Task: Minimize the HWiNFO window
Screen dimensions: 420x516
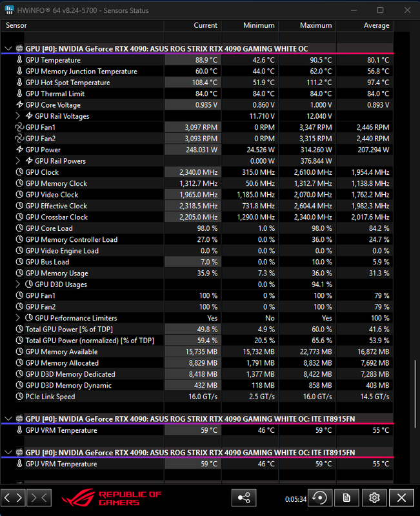Action: (x=354, y=10)
